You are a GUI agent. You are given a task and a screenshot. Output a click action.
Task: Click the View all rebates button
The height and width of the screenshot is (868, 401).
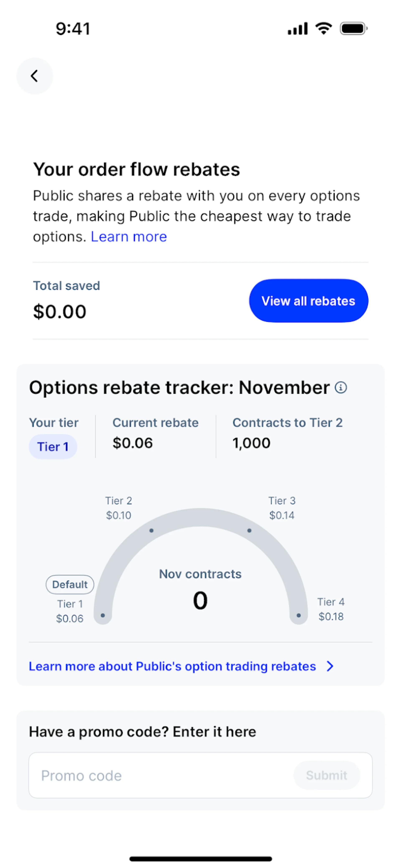click(x=308, y=300)
